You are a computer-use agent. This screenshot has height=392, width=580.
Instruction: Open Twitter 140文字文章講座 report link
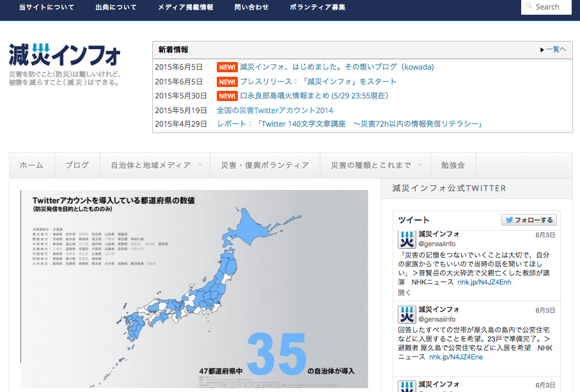pyautogui.click(x=350, y=124)
